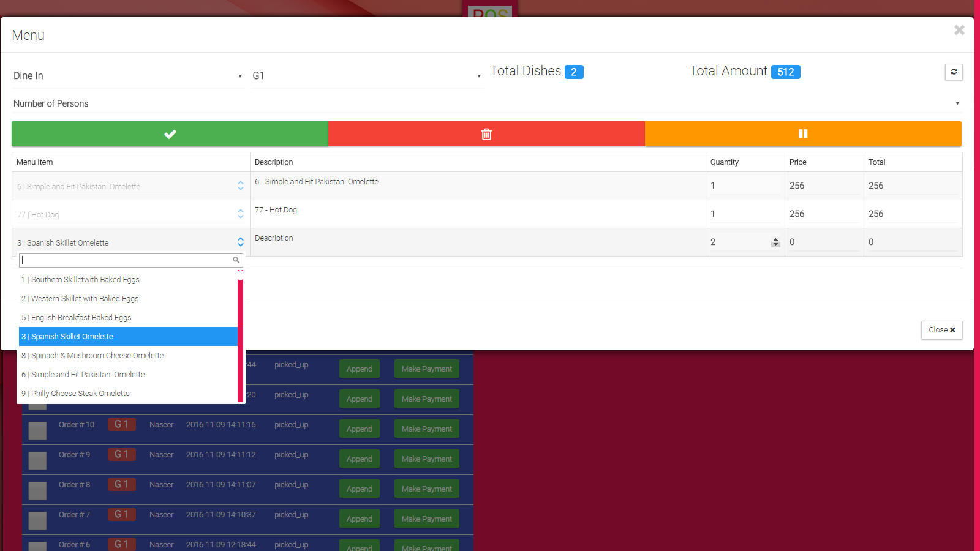Click Append button for Order # 9
The width and height of the screenshot is (980, 551).
359,459
